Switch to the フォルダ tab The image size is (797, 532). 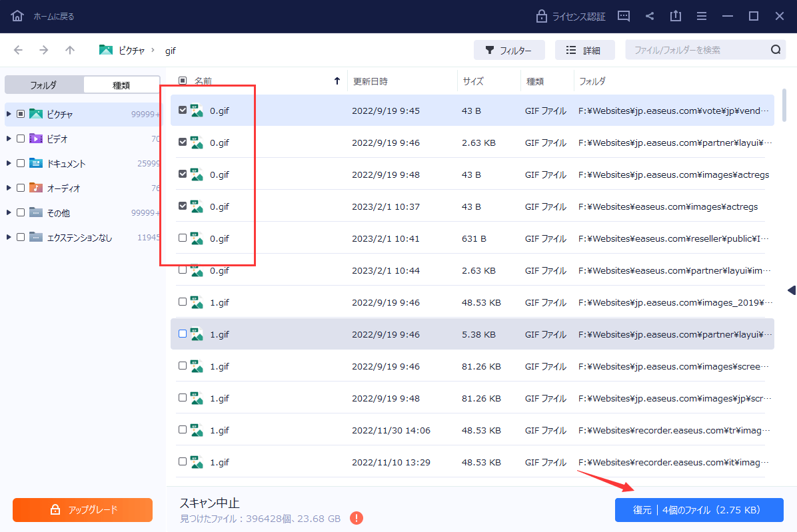[44, 85]
